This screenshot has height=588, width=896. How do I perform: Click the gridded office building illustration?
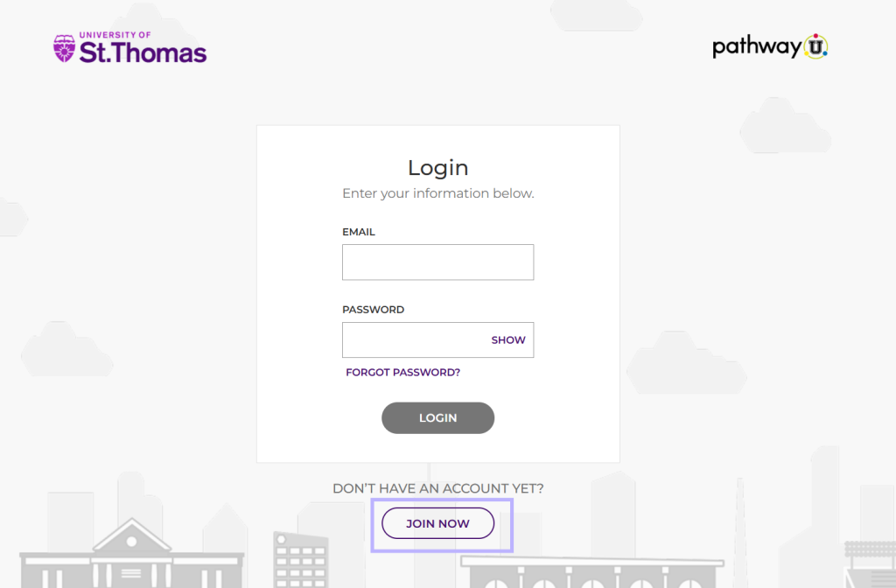point(301,559)
